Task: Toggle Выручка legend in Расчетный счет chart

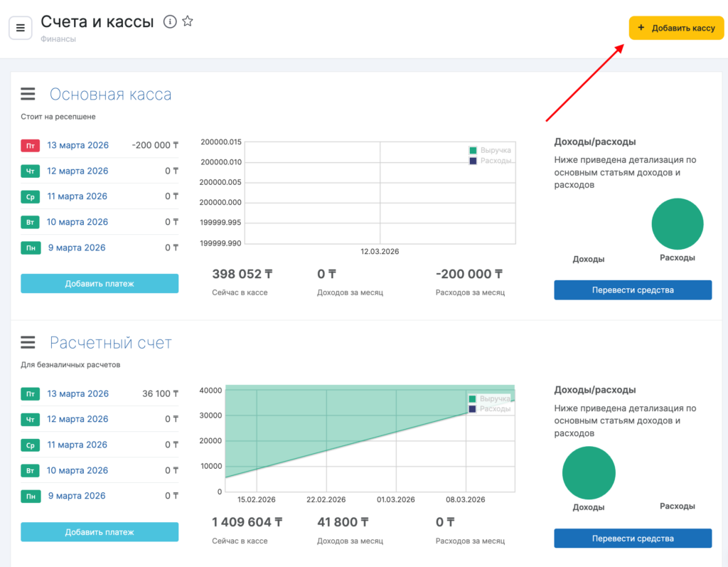Action: (x=490, y=399)
